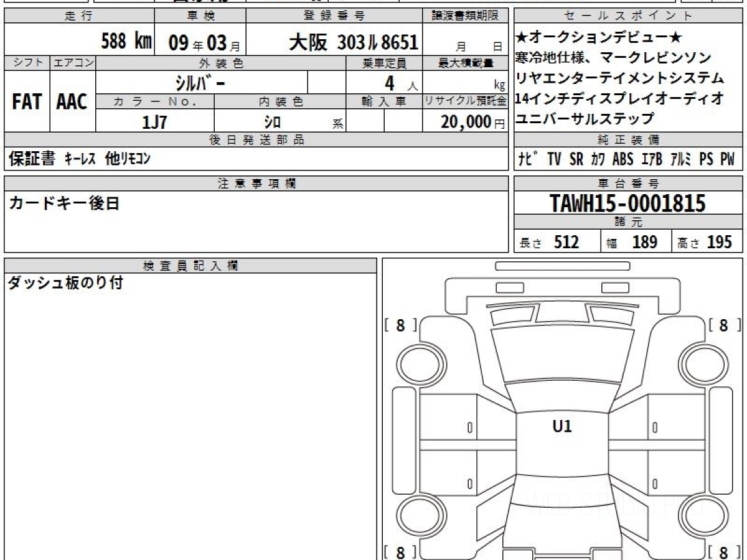The height and width of the screenshot is (560, 747).
Task: Click the 車検 column header
Action: [200, 16]
